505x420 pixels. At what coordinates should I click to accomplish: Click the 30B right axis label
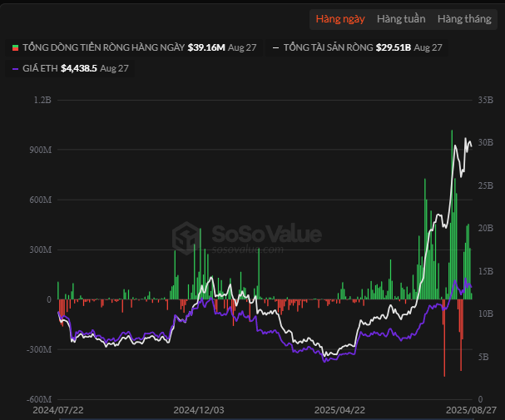click(x=485, y=142)
